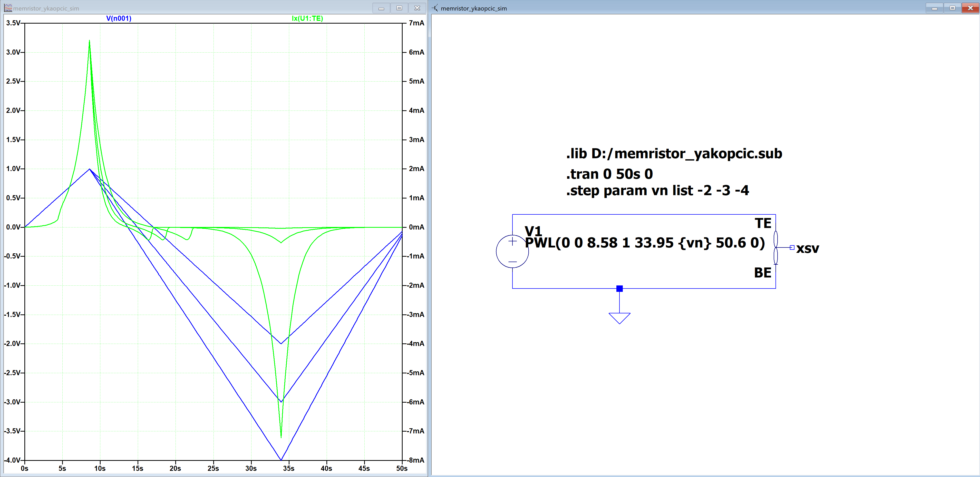
Task: Click the 1.0V left axis label
Action: tap(13, 168)
